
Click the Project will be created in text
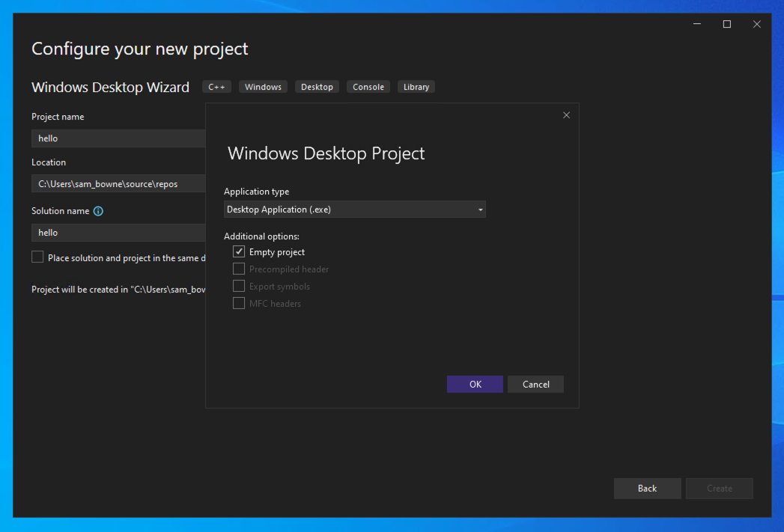point(118,290)
